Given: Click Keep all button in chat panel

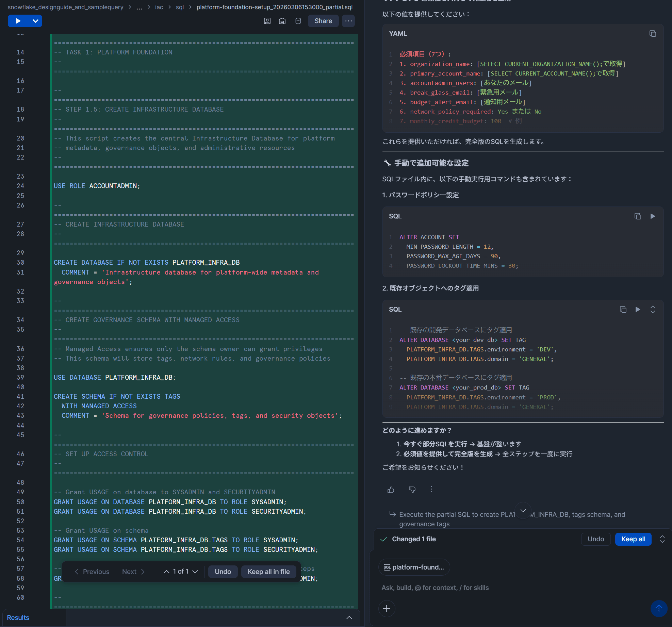Looking at the screenshot, I should coord(633,539).
